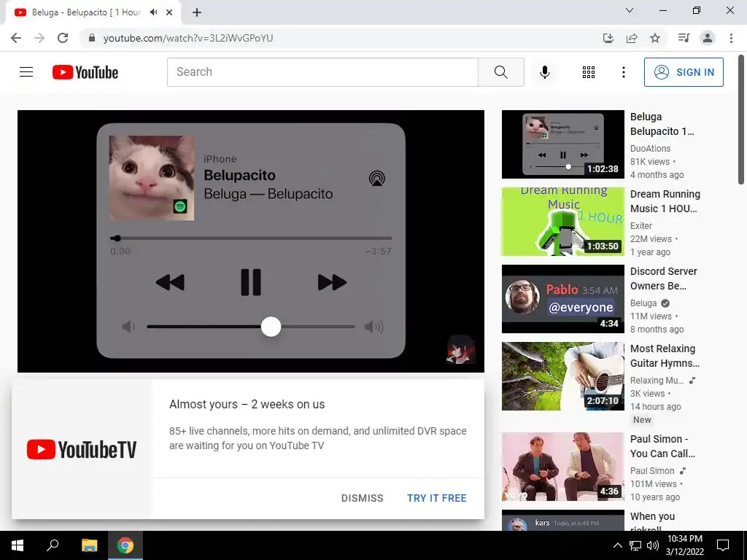The width and height of the screenshot is (747, 560).
Task: Open Windows notification center
Action: pyautogui.click(x=723, y=545)
